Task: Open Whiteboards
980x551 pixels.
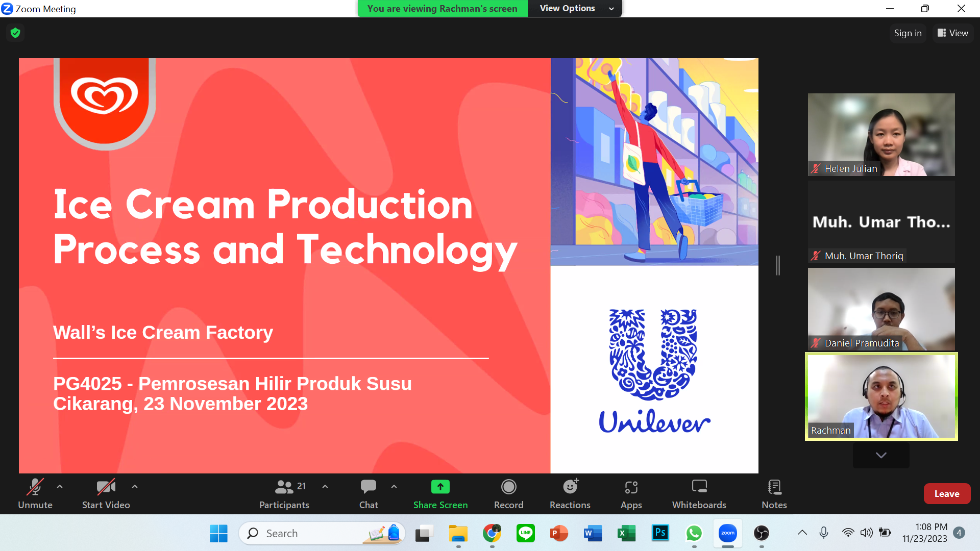Action: pos(699,493)
